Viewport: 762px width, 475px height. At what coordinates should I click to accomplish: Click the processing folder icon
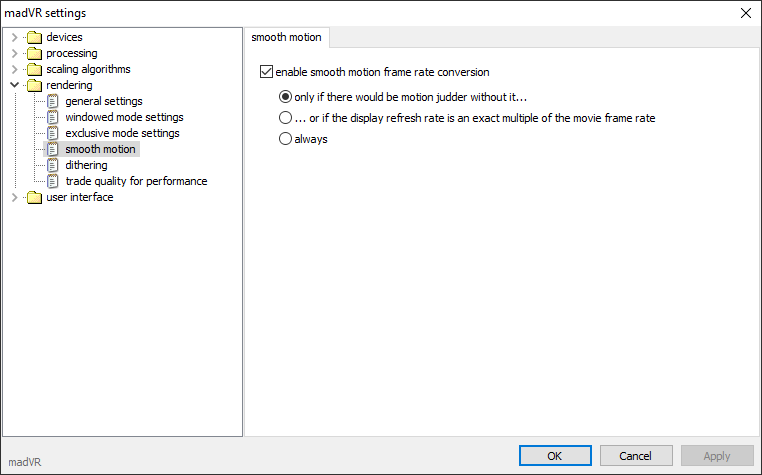tap(35, 53)
